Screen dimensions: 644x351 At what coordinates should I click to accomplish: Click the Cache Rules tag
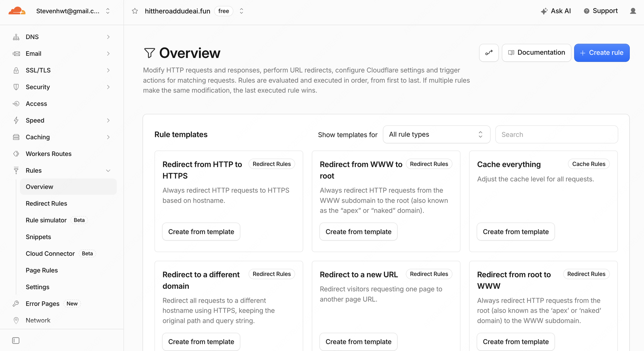coord(589,164)
